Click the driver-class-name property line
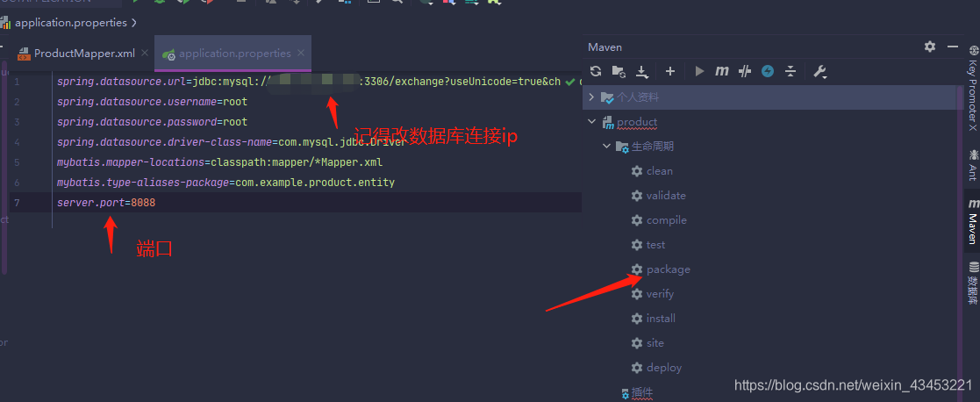The image size is (980, 402). (232, 142)
